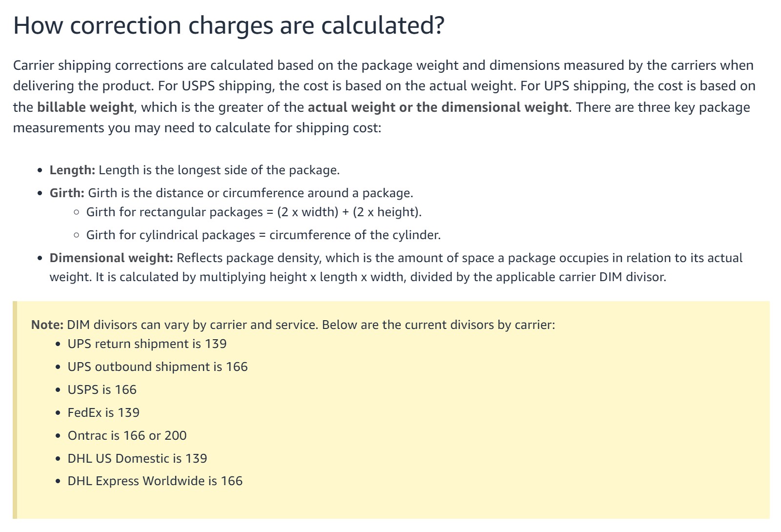Click 'Ontrac is 166 or 200' item
This screenshot has width=781, height=532.
pos(127,436)
